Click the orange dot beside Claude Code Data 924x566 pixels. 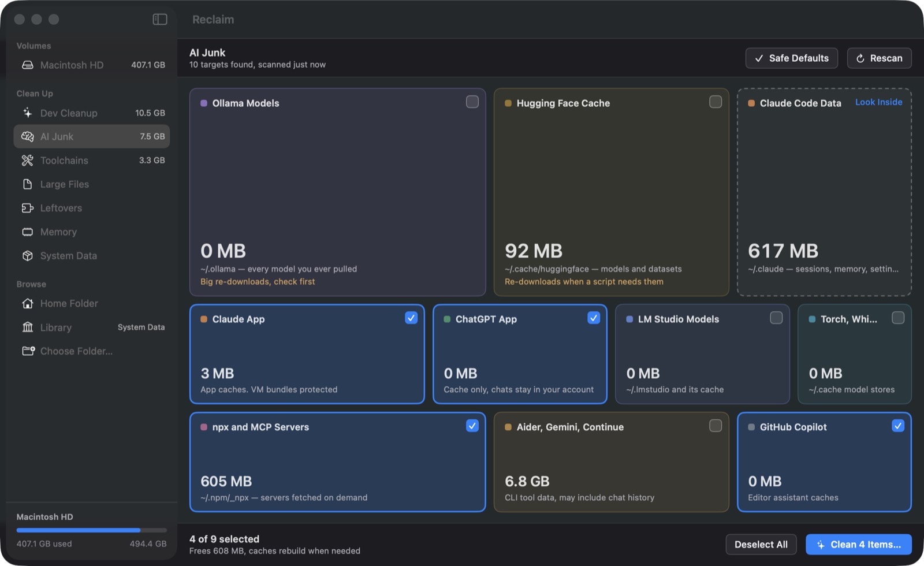click(751, 103)
